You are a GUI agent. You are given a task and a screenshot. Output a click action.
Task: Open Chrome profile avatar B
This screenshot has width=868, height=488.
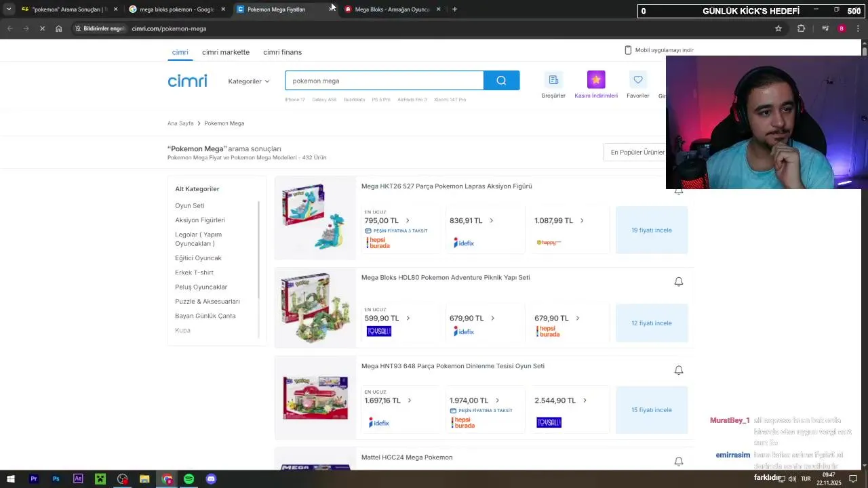coord(842,28)
